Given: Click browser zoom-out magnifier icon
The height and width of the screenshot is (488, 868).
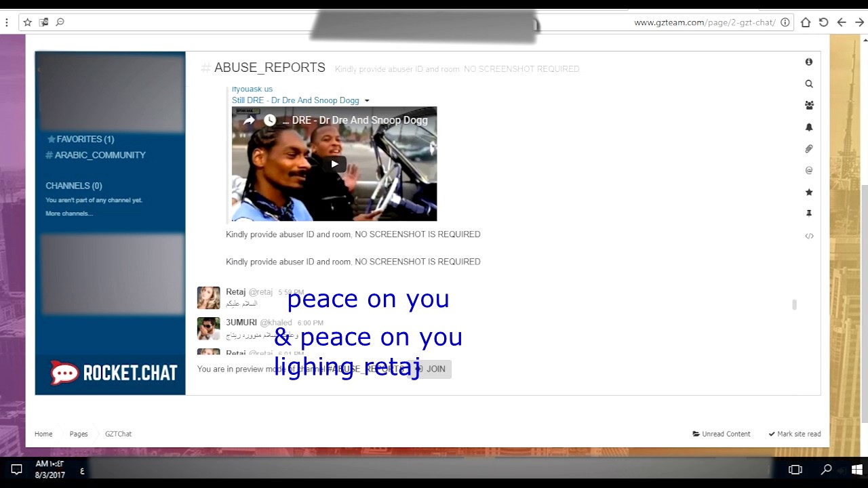Looking at the screenshot, I should (x=60, y=22).
